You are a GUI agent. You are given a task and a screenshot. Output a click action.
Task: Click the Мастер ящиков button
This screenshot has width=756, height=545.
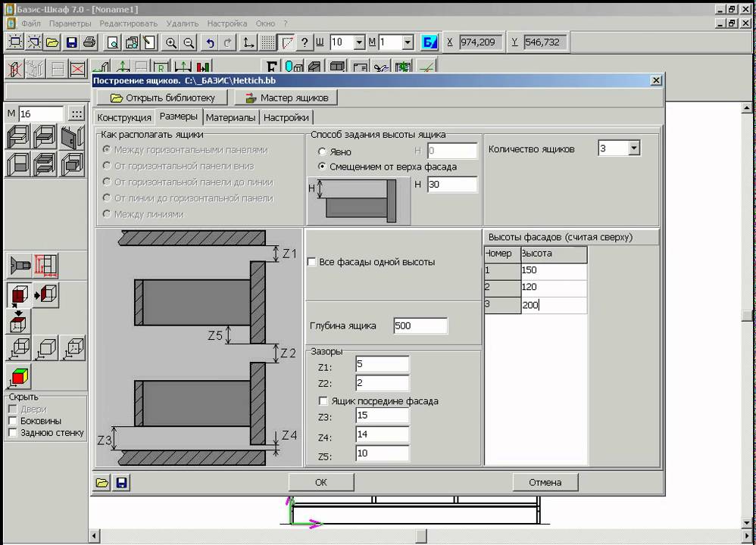point(286,98)
